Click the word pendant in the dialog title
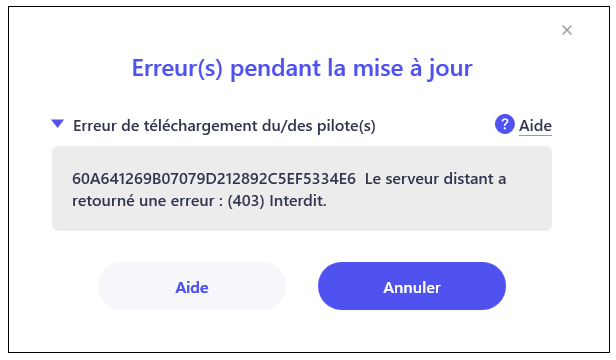This screenshot has width=616, height=360. [275, 68]
